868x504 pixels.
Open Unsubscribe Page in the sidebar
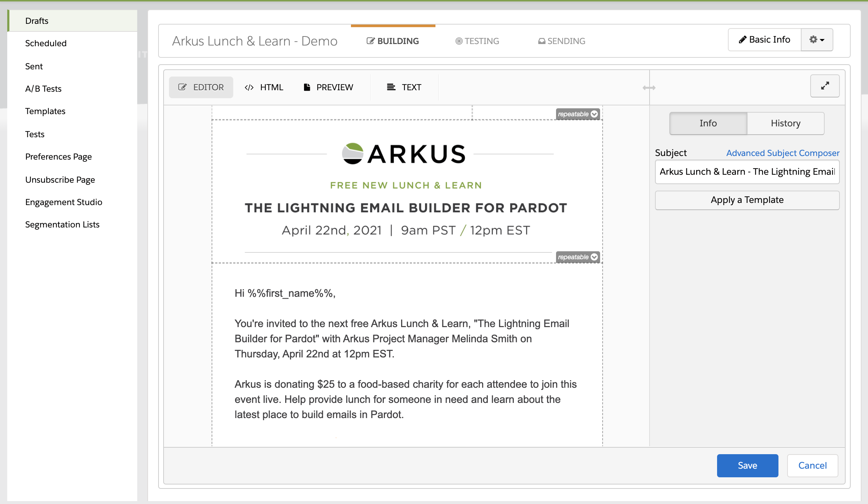72,180
